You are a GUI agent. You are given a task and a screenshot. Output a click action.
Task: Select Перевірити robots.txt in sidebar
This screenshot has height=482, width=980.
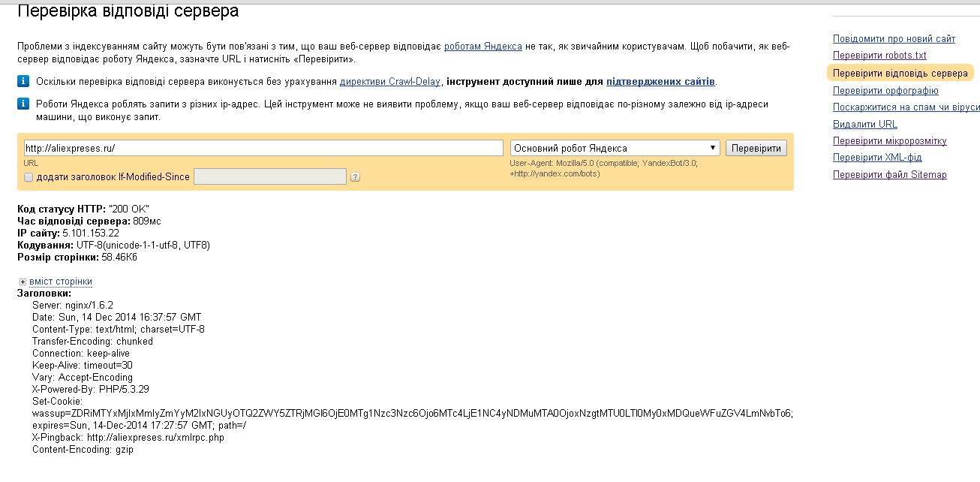tap(879, 56)
